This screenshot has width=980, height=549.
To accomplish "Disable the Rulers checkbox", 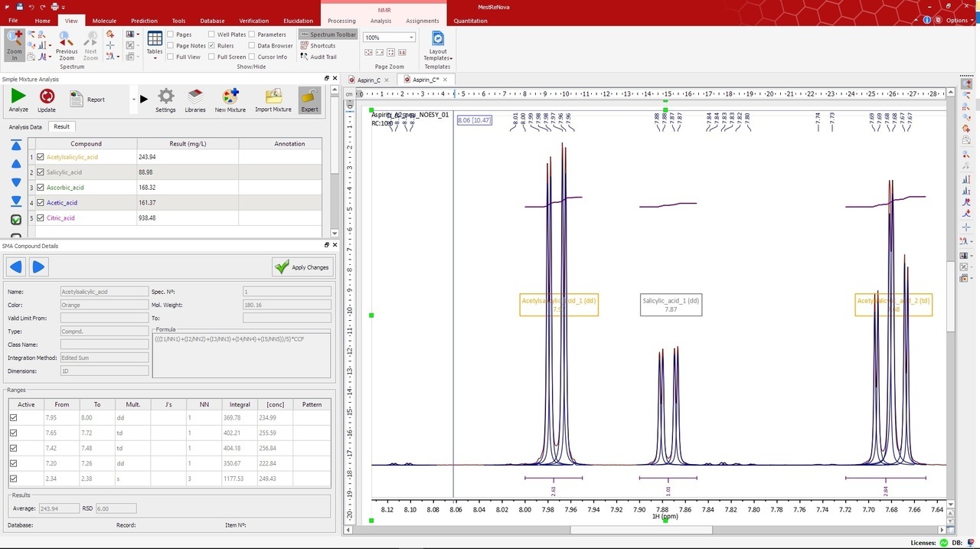I will pyautogui.click(x=211, y=46).
